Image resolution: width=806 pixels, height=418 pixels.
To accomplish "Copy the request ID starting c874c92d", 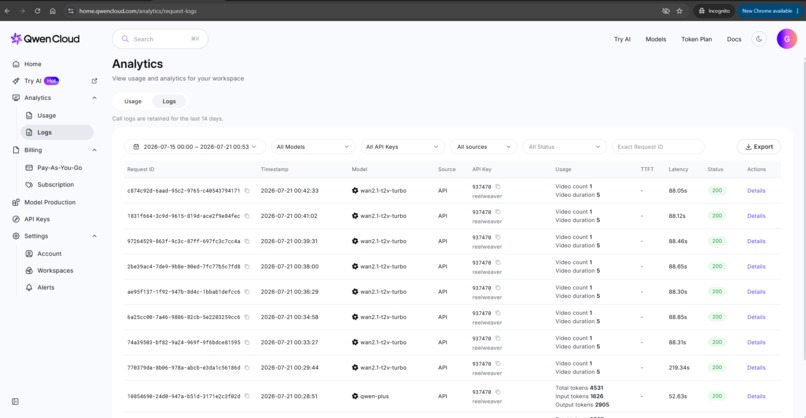I will pos(247,191).
